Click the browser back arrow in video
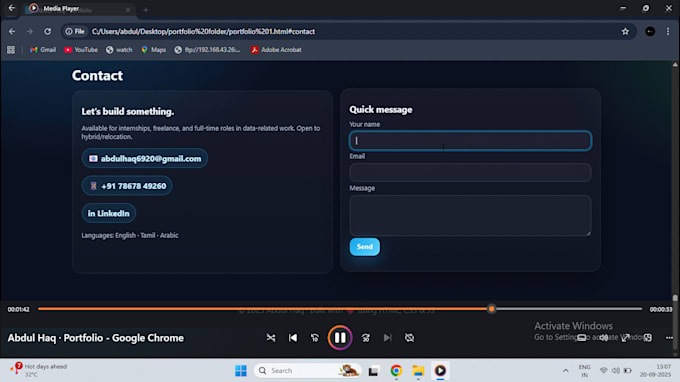This screenshot has height=382, width=680. point(12,31)
